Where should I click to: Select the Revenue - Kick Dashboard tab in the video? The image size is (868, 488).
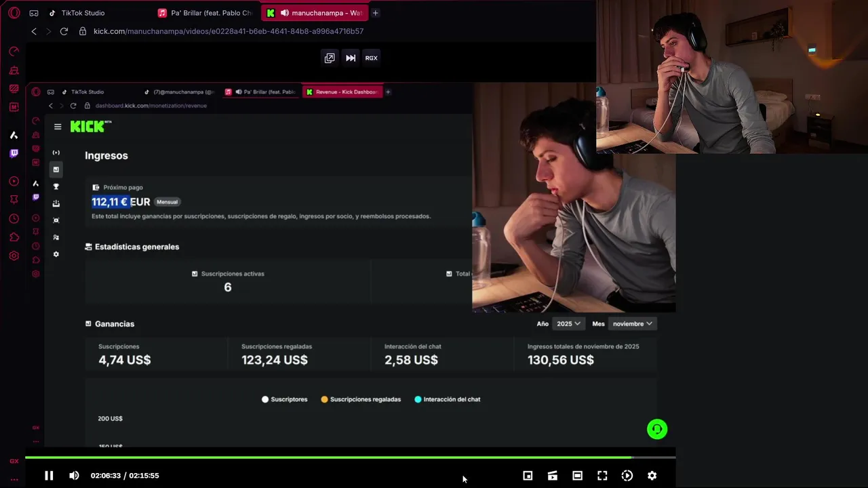[342, 92]
